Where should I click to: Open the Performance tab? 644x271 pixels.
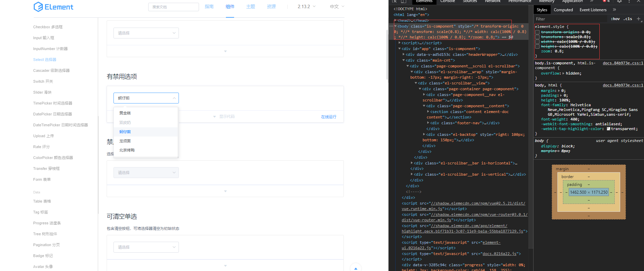(x=520, y=1)
